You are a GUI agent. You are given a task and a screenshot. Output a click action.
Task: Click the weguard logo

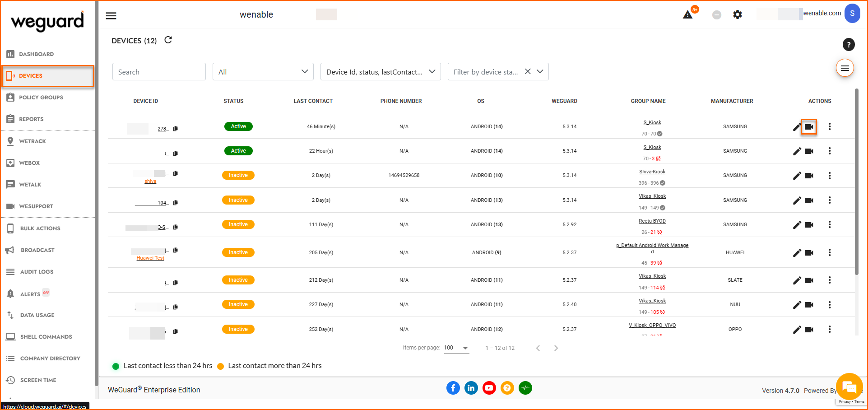(47, 21)
